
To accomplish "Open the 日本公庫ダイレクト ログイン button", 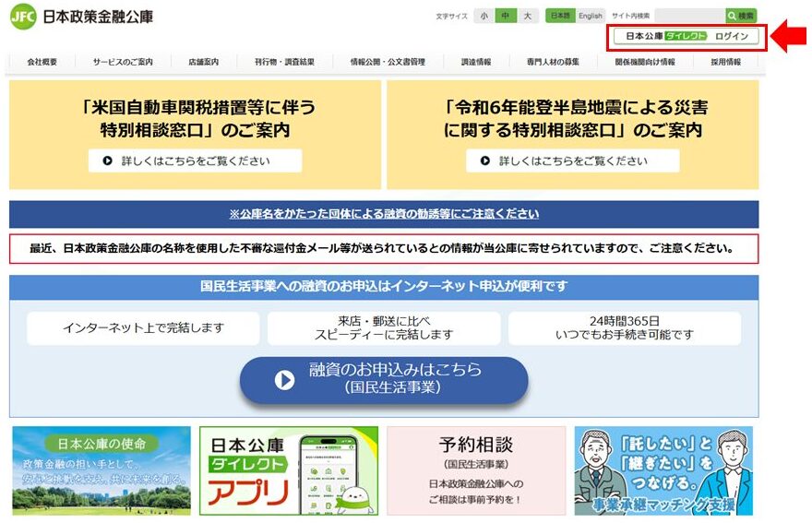I will pos(687,36).
